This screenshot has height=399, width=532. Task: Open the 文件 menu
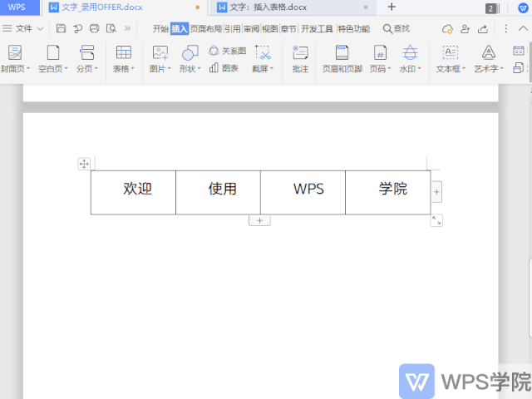(x=22, y=28)
